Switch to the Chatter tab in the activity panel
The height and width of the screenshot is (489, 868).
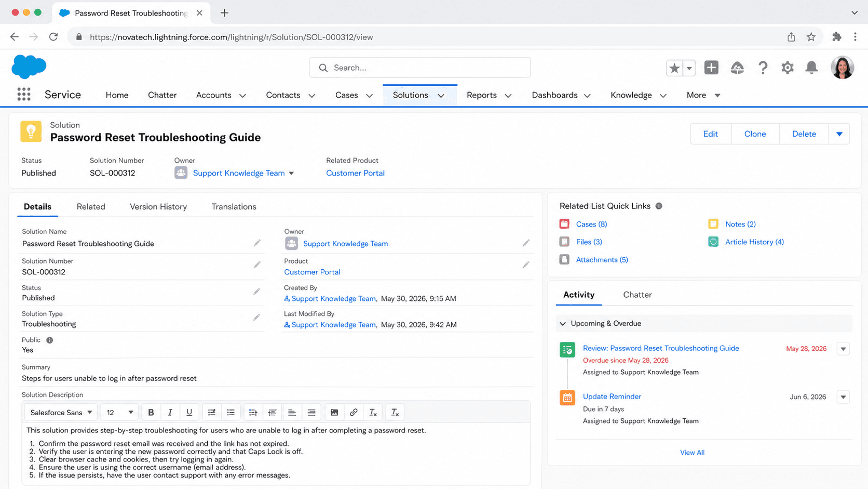point(638,295)
